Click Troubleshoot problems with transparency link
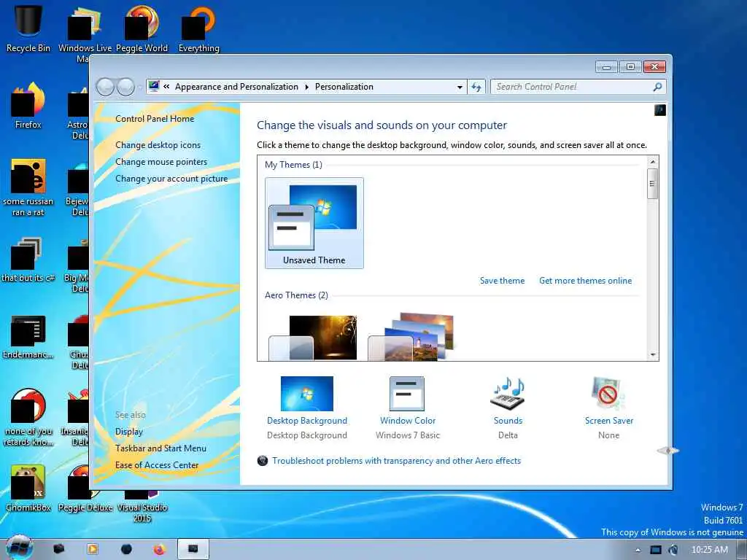 pyautogui.click(x=396, y=461)
